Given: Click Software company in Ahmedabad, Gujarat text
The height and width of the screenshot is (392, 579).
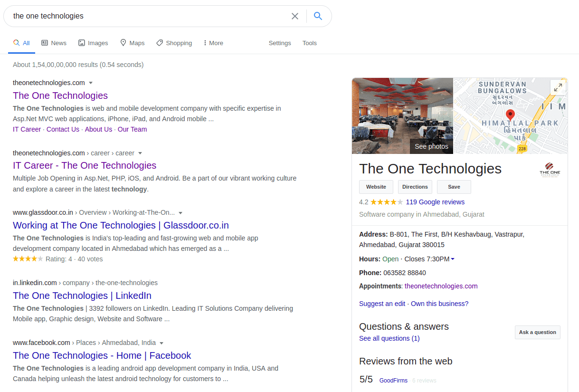Looking at the screenshot, I should (422, 214).
